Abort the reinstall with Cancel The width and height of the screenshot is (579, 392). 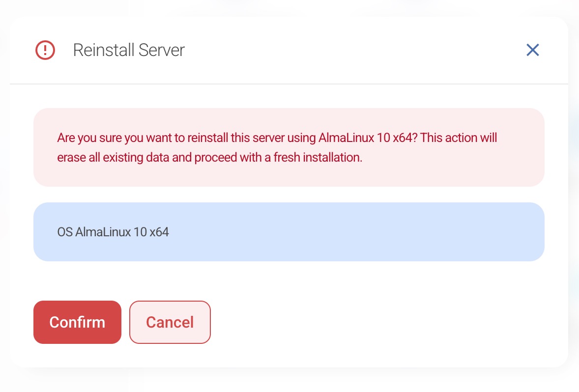[170, 322]
